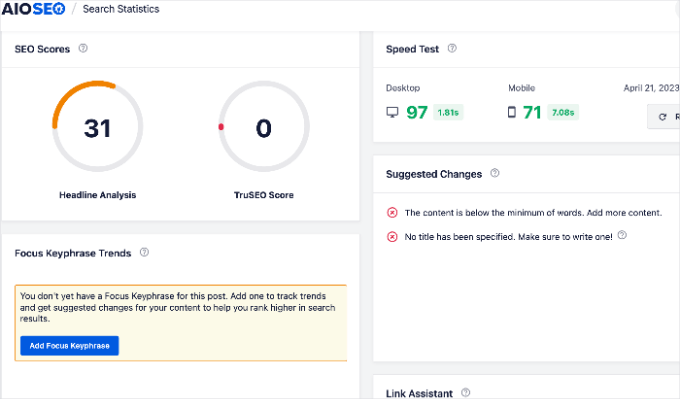Screen dimensions: 680x399
Task: Click the April 21, 2023 date
Action: point(651,88)
